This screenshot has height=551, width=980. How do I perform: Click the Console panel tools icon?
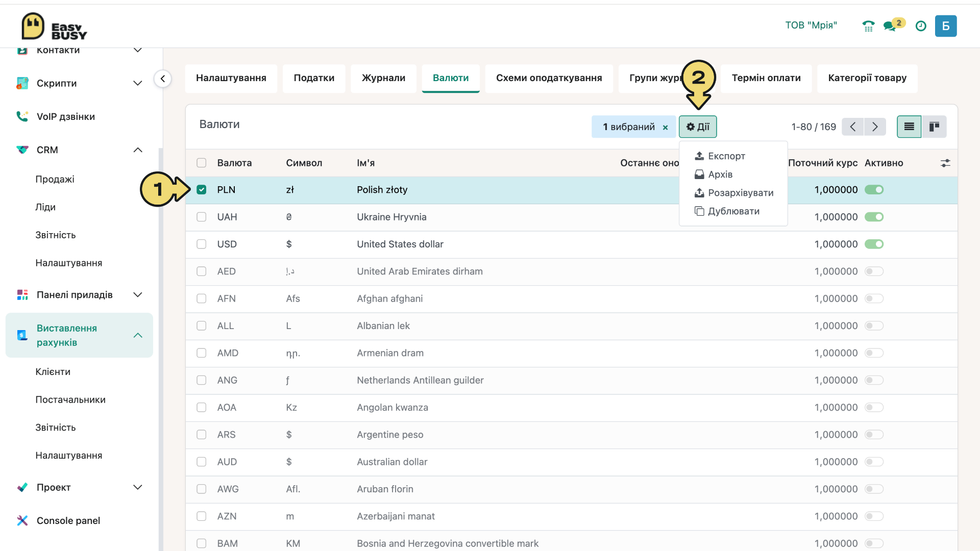[22, 520]
